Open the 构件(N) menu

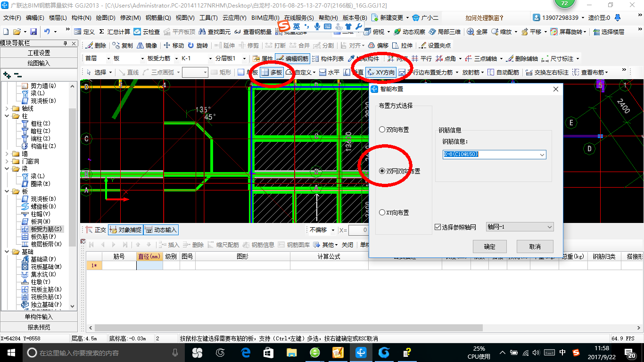[82, 18]
